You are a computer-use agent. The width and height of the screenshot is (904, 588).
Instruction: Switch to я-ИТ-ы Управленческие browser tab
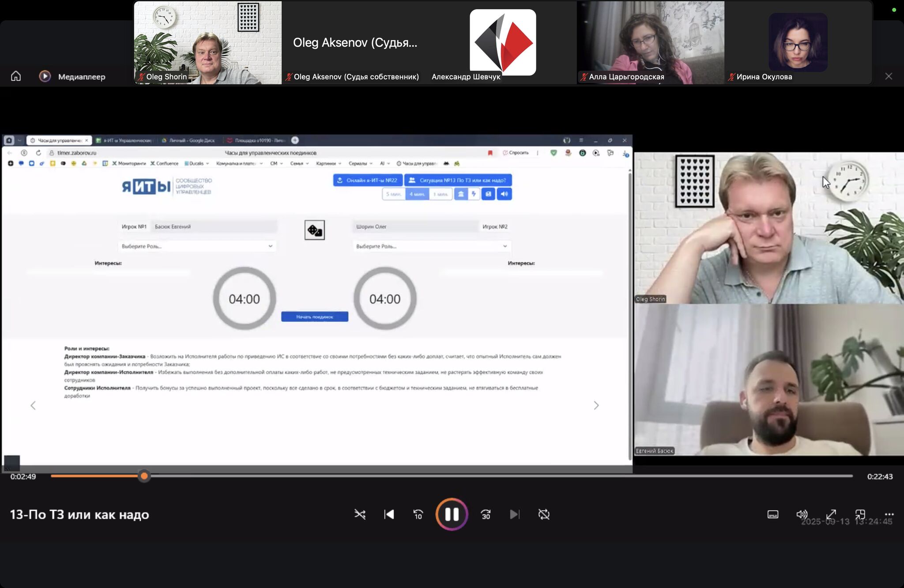[x=125, y=140]
